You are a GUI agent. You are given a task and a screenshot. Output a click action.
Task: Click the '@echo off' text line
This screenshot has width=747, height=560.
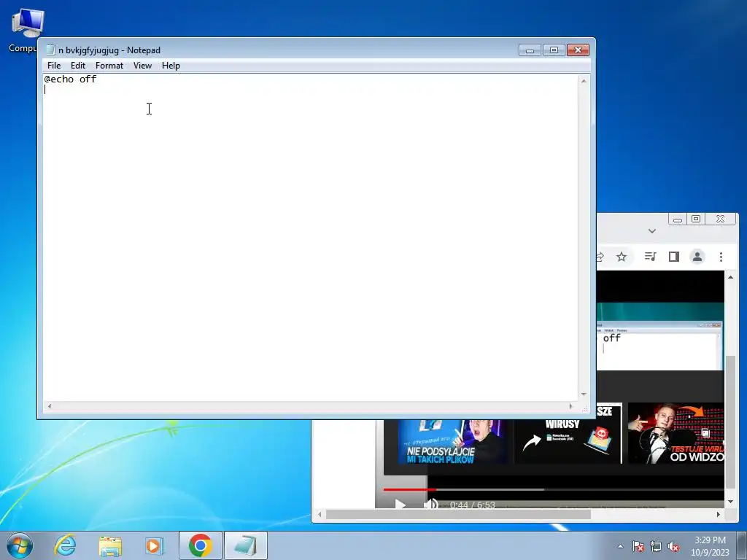[70, 79]
